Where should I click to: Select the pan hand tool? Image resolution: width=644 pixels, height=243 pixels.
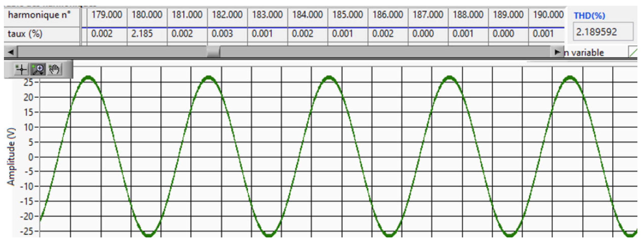54,69
